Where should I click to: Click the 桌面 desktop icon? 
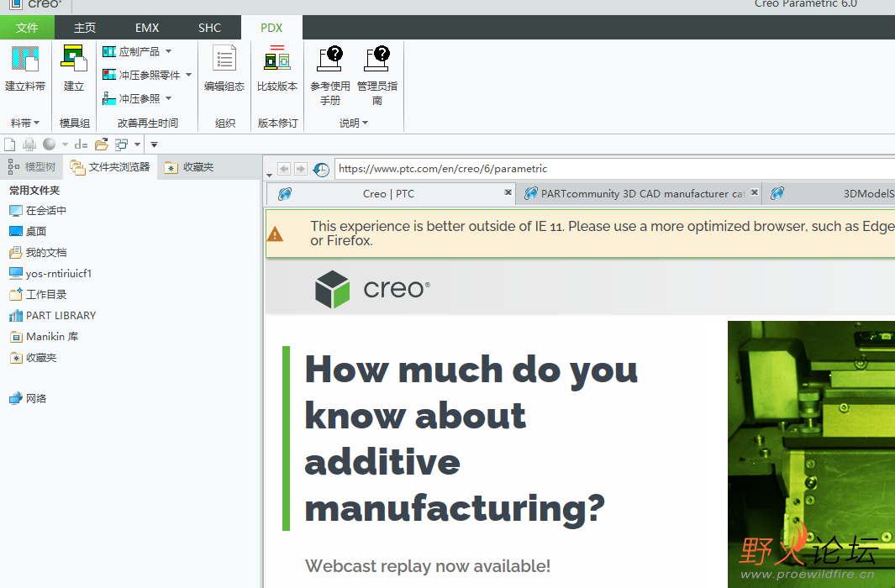[x=16, y=232]
